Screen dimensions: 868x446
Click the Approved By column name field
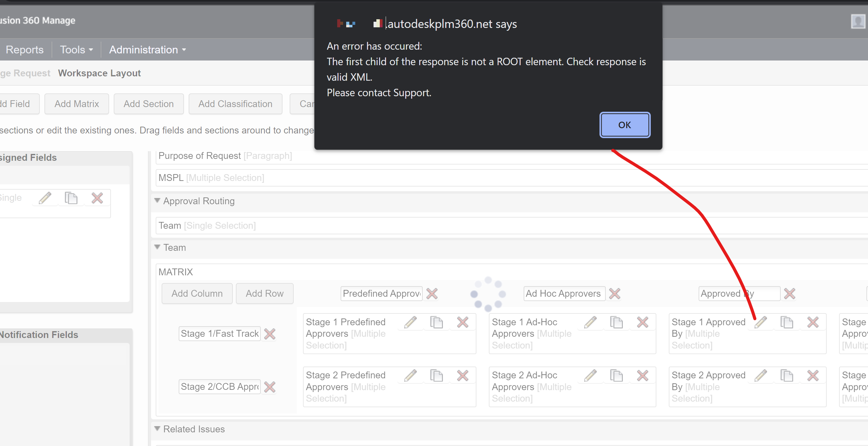coord(739,294)
